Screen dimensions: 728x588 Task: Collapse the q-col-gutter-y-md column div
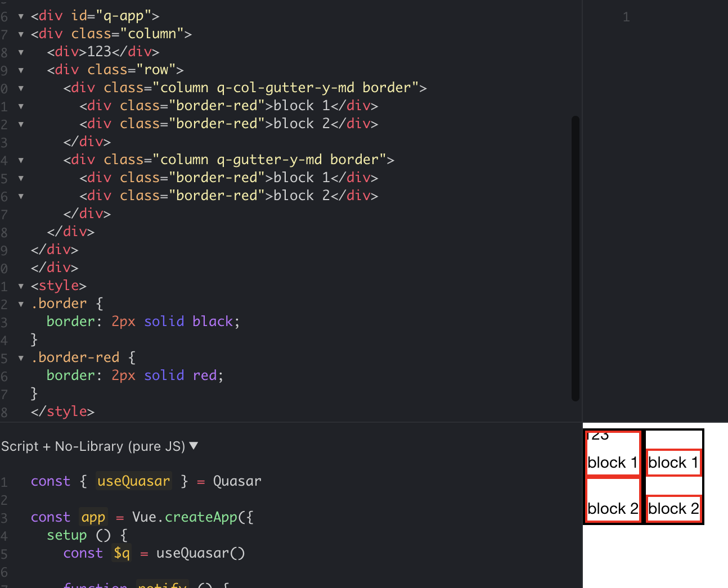point(20,89)
